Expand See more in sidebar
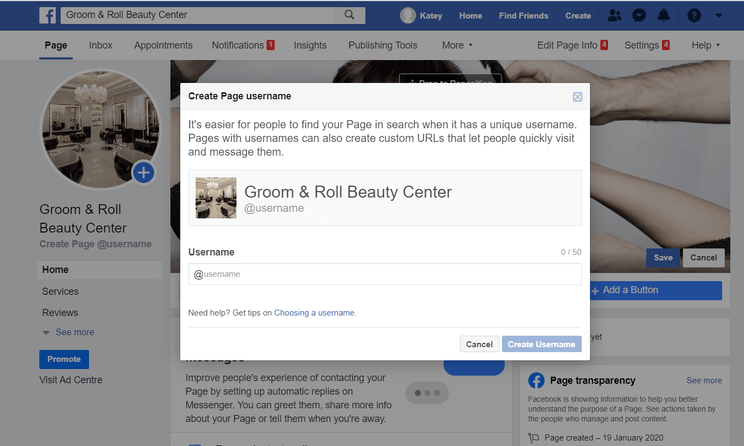The height and width of the screenshot is (446, 744). click(x=69, y=332)
